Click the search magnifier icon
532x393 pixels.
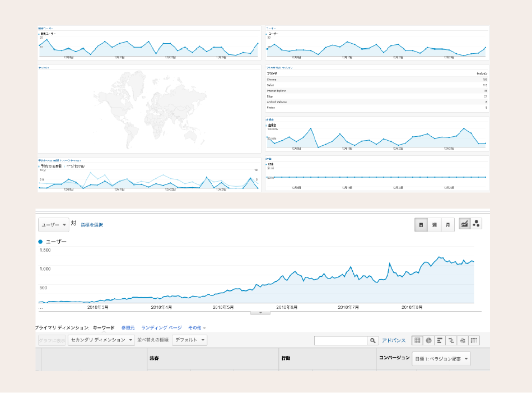pos(373,340)
